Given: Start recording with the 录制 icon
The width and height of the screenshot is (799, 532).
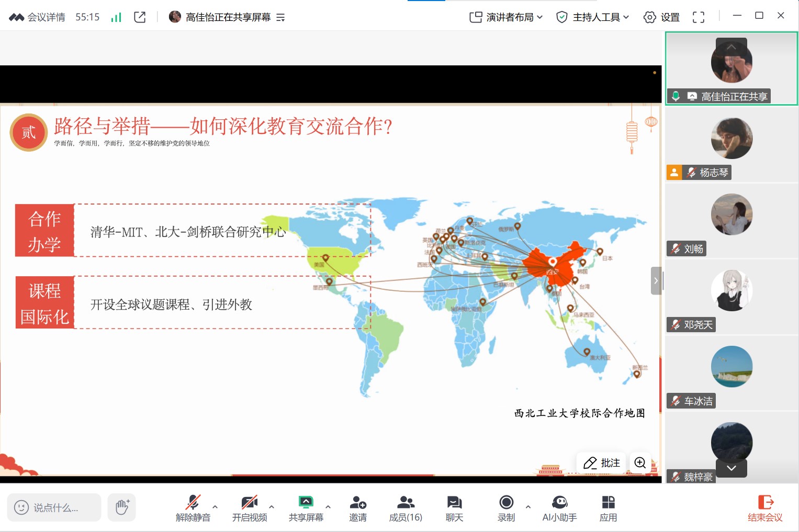Looking at the screenshot, I should pyautogui.click(x=505, y=507).
